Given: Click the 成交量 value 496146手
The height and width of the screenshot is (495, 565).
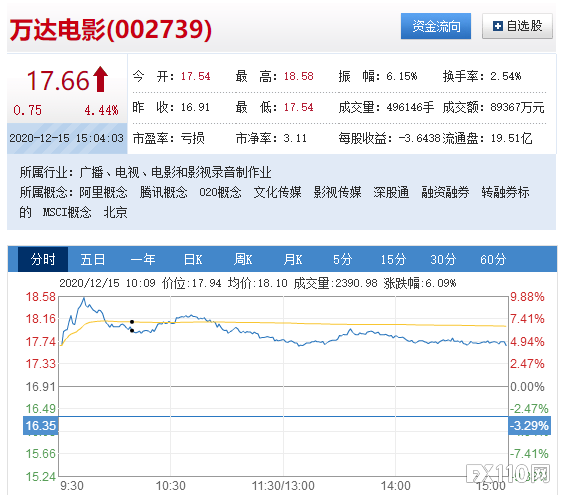Looking at the screenshot, I should coord(410,107).
